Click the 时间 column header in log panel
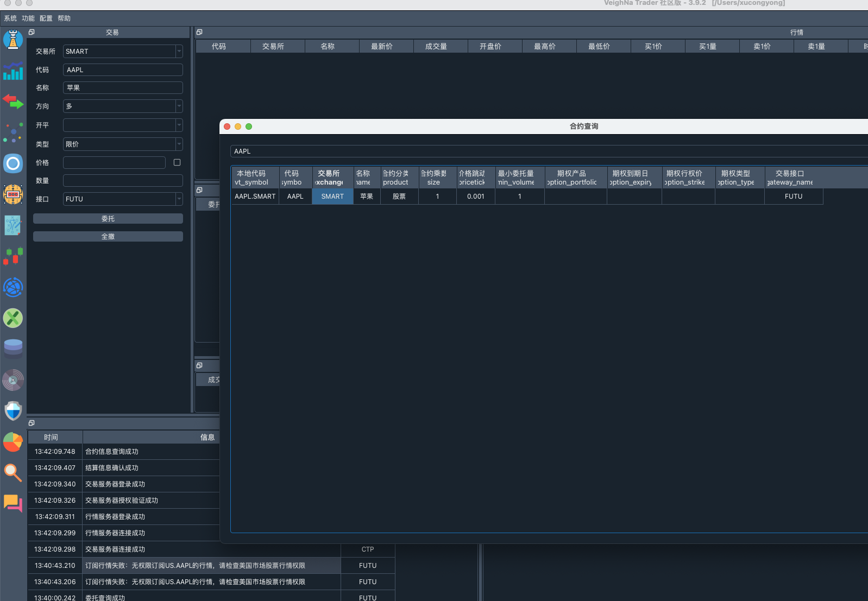Screen dimensions: 868x601 click(55, 437)
